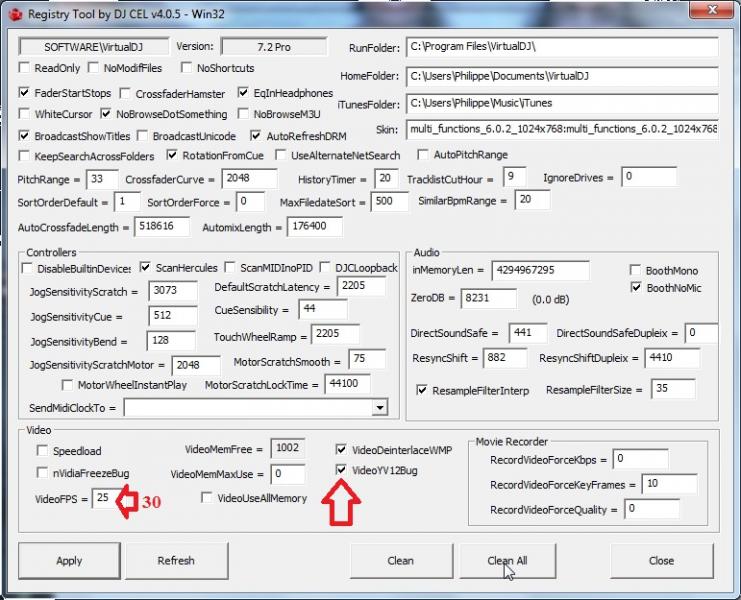
Task: Click the Apply button
Action: click(69, 561)
